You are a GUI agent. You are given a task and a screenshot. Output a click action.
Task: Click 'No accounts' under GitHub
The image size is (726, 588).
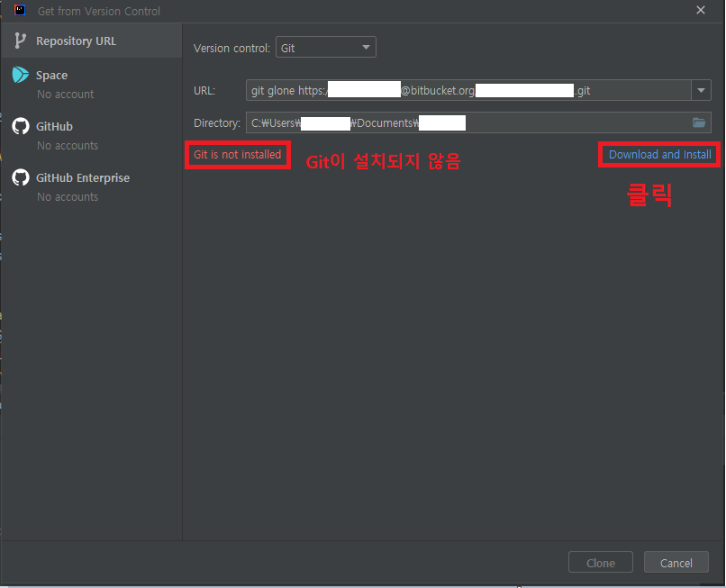coord(68,145)
